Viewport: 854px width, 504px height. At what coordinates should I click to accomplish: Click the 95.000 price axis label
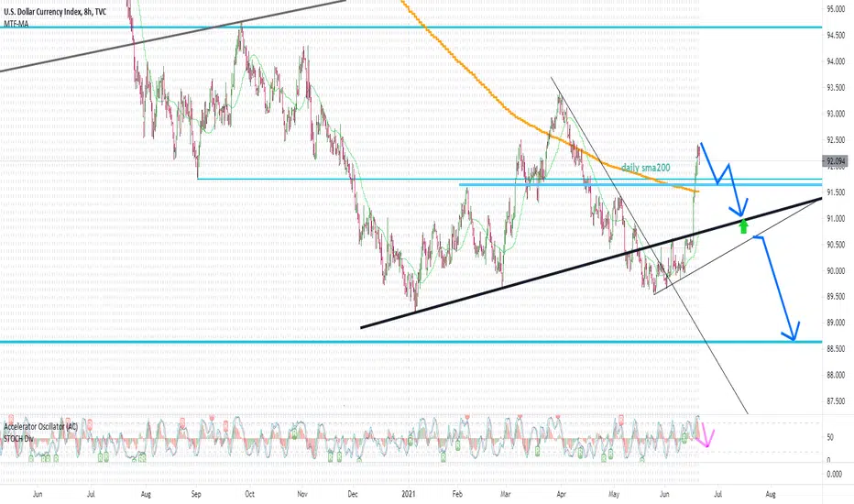pos(836,9)
